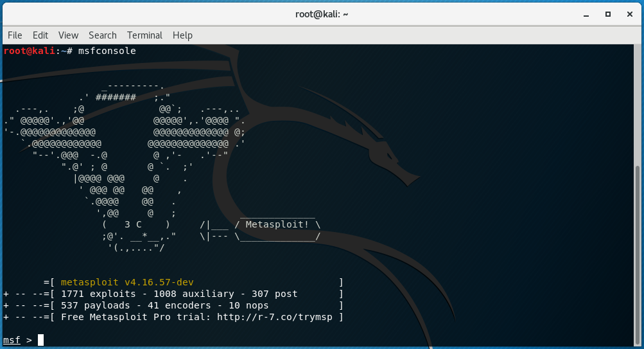Click the 'Metasploit!' speech bubble text

tap(277, 224)
